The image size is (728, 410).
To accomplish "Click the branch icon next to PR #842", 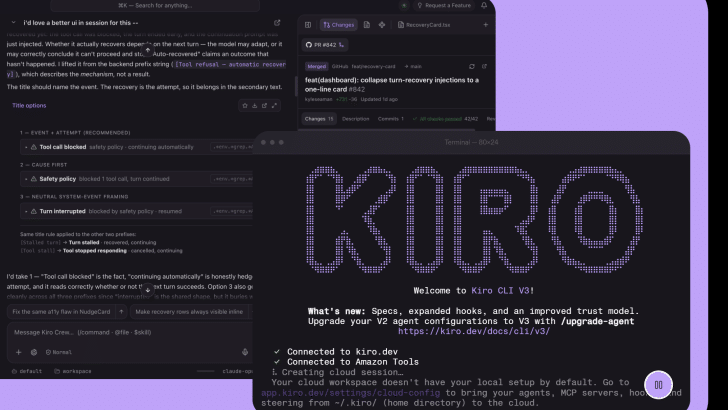I will click(x=341, y=45).
